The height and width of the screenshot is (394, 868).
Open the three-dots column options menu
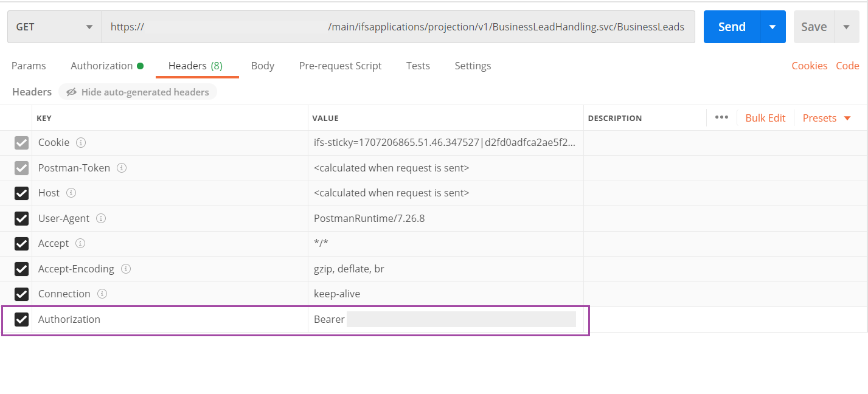tap(721, 117)
